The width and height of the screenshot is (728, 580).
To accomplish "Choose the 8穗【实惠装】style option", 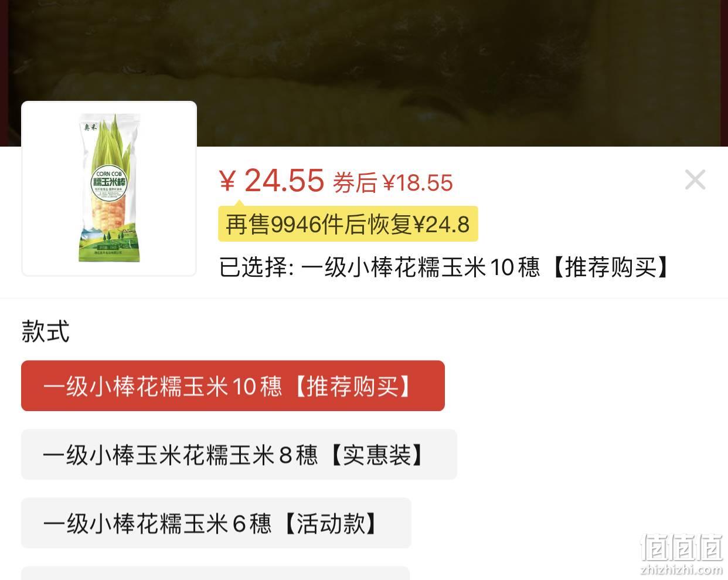I will (239, 454).
